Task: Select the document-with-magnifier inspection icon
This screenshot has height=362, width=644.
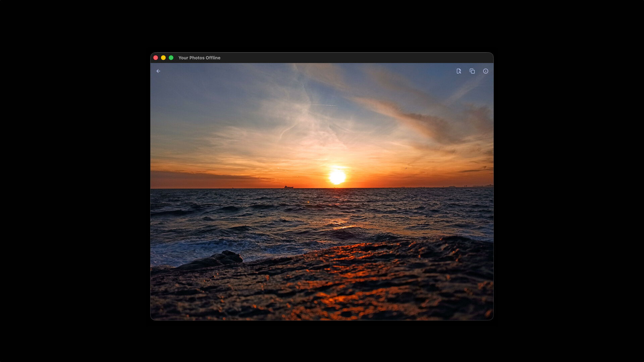Action: 459,71
